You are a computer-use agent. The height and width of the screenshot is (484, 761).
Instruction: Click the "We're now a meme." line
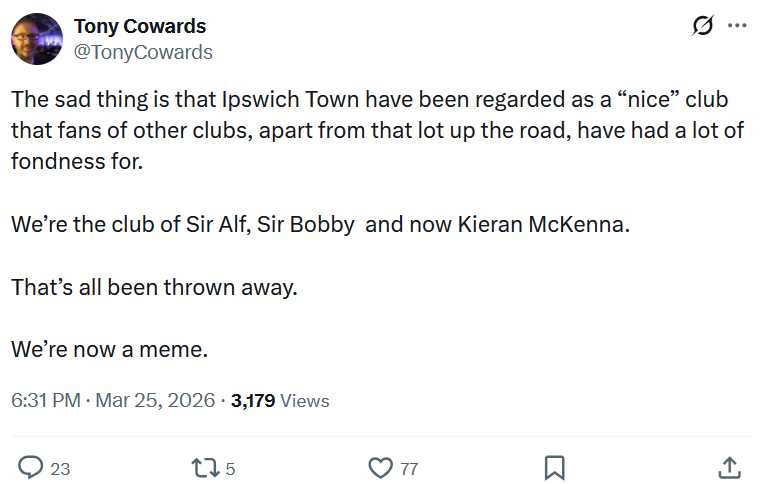(110, 349)
